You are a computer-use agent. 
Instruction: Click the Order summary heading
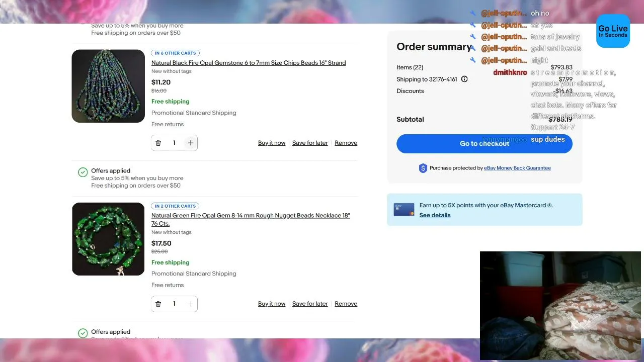pyautogui.click(x=434, y=47)
